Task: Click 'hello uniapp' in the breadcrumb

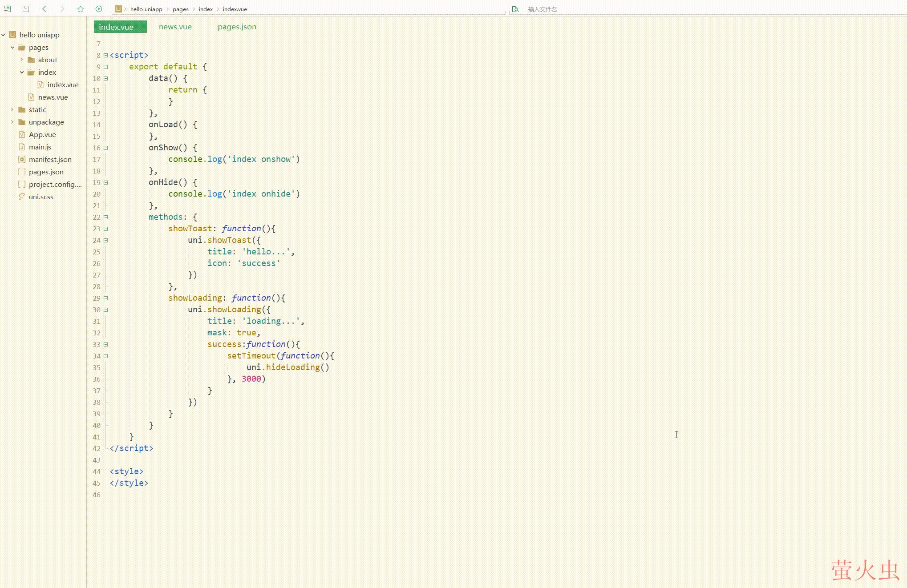Action: pos(146,9)
